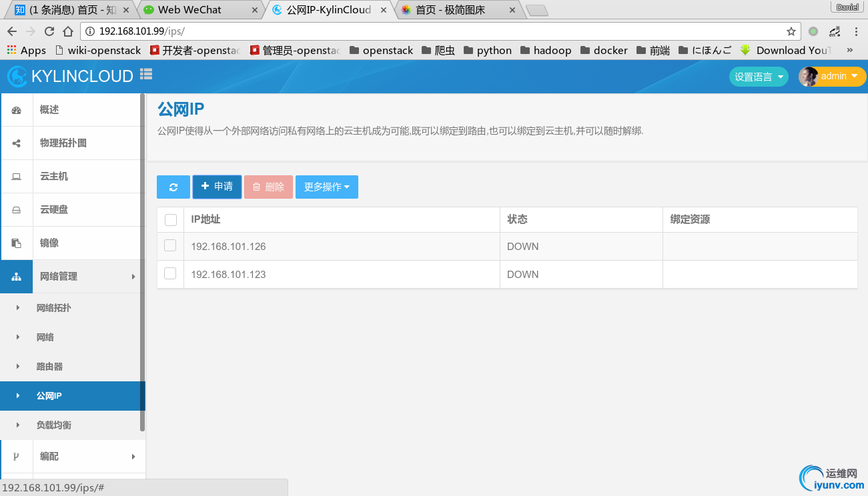Click the browser address bar
This screenshot has width=868, height=496.
[440, 31]
